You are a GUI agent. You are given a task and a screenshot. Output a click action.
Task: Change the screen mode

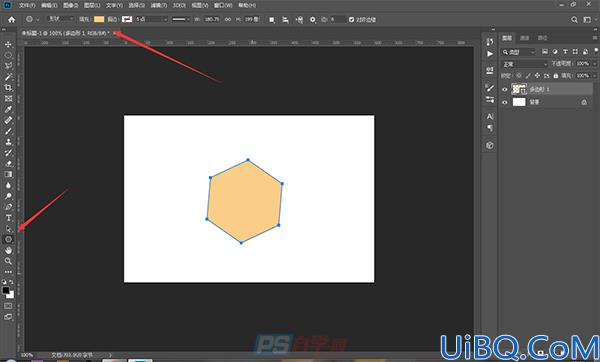point(8,317)
